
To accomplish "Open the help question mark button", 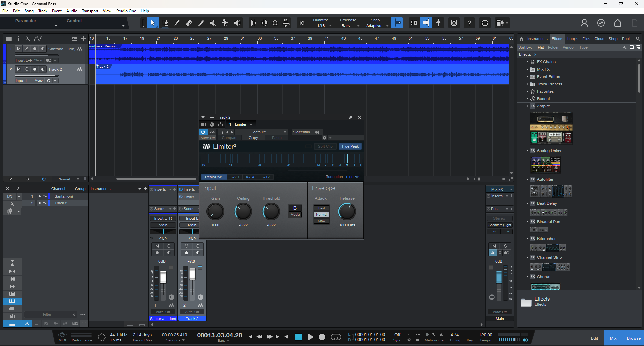I will click(x=469, y=23).
